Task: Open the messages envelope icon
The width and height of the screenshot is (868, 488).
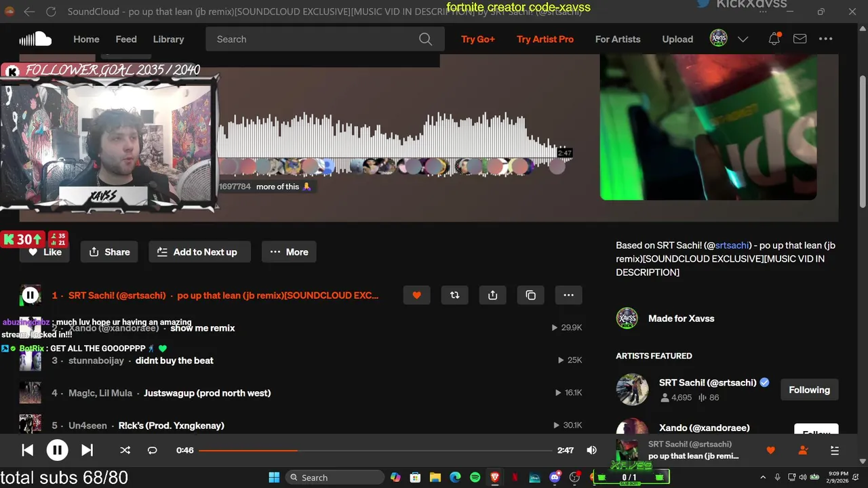Action: (x=800, y=39)
